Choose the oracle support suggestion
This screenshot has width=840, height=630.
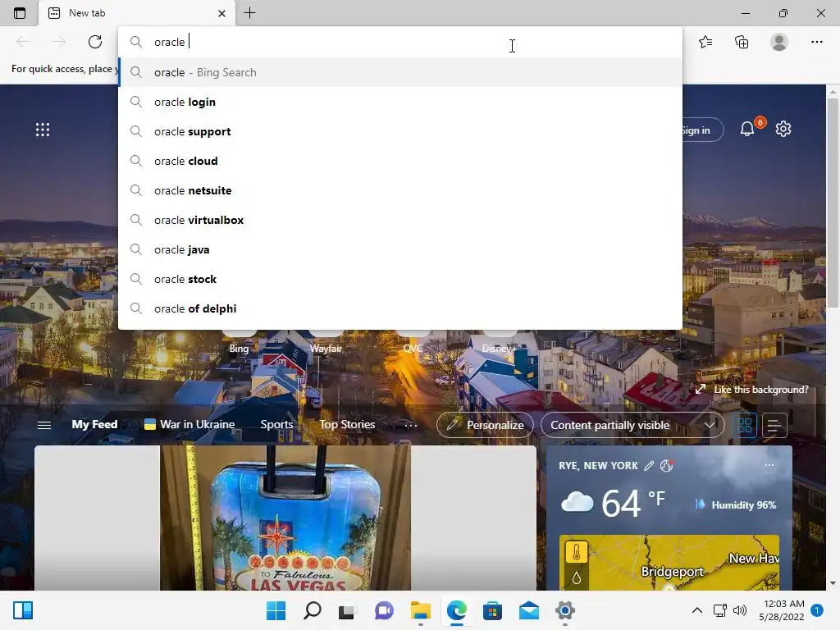coord(400,131)
